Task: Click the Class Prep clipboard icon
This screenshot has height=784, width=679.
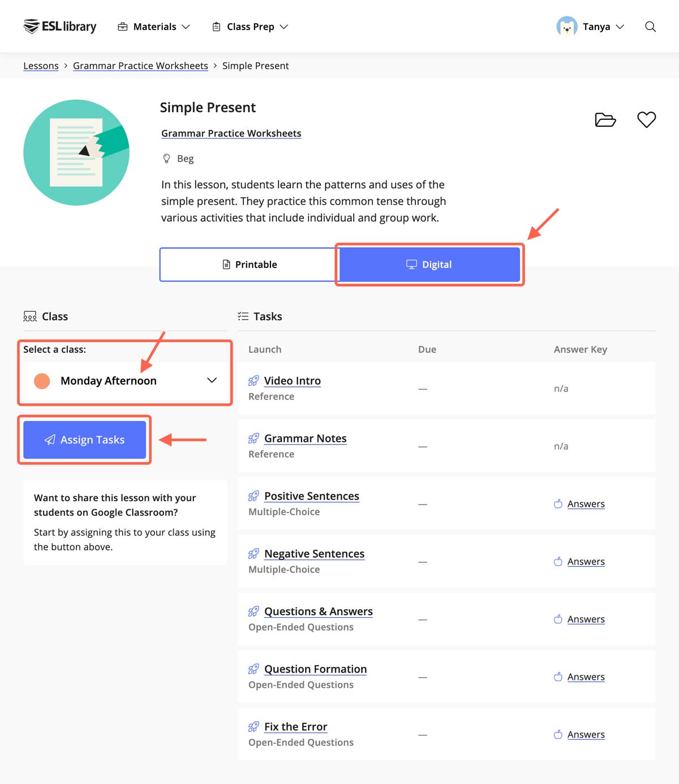Action: [x=216, y=27]
